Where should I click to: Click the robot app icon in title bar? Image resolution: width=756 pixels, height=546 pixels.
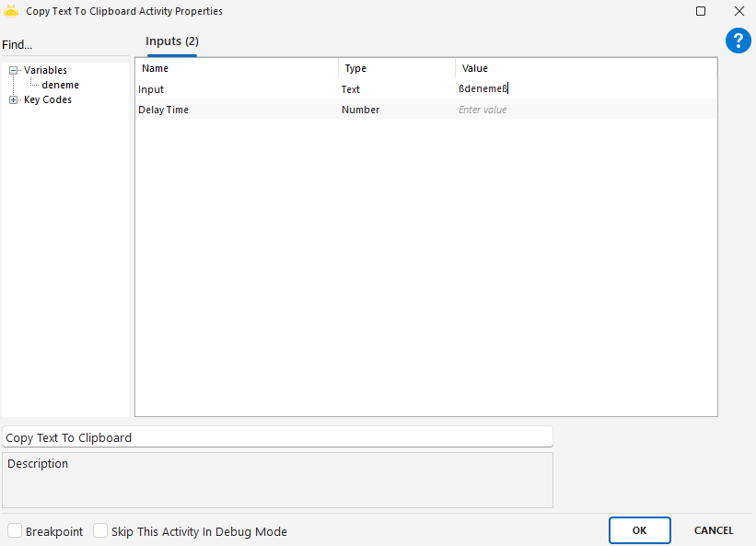pos(11,11)
